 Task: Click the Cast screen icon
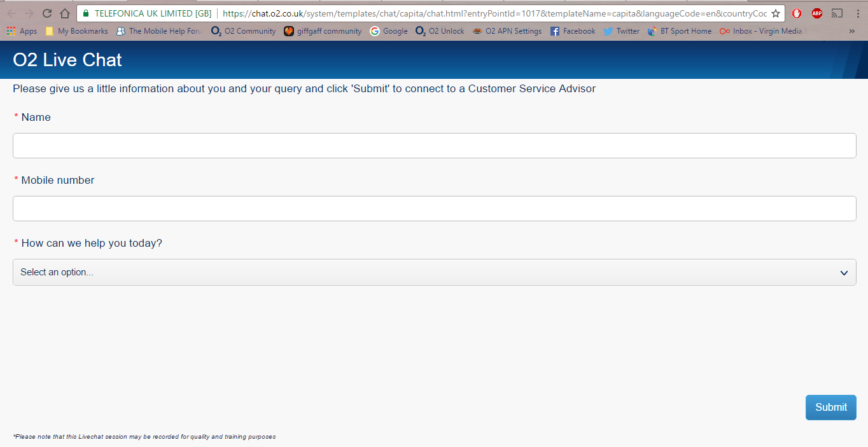[x=837, y=13]
